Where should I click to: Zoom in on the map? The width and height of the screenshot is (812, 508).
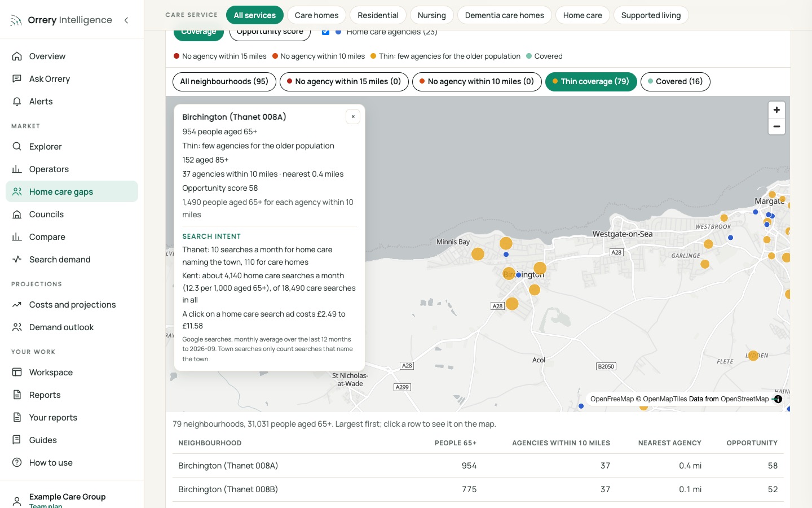click(x=776, y=110)
